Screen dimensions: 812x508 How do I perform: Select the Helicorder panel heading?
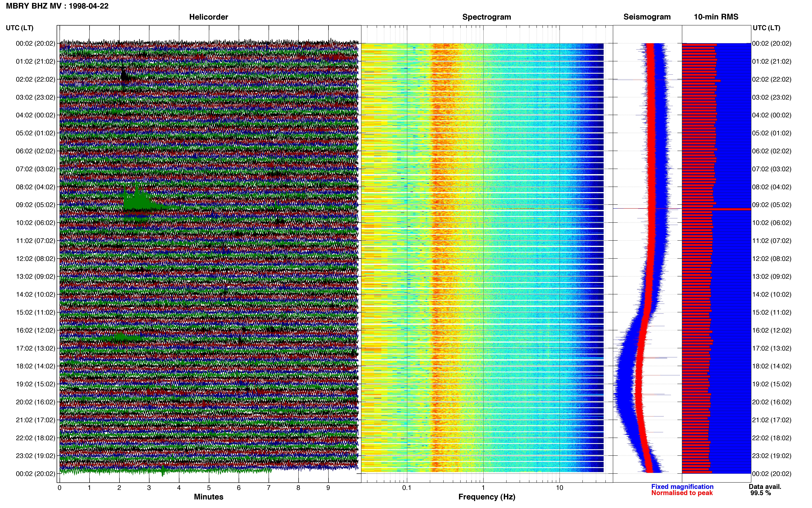[209, 17]
